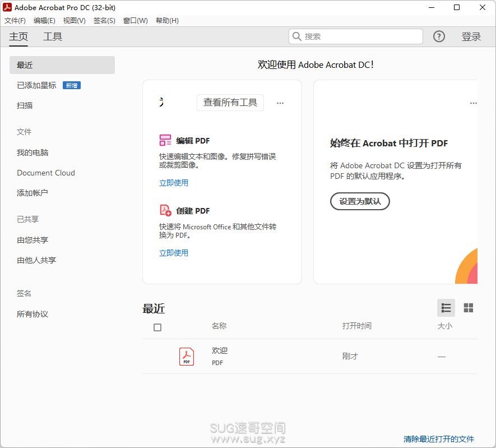Click the help question mark icon

point(439,36)
